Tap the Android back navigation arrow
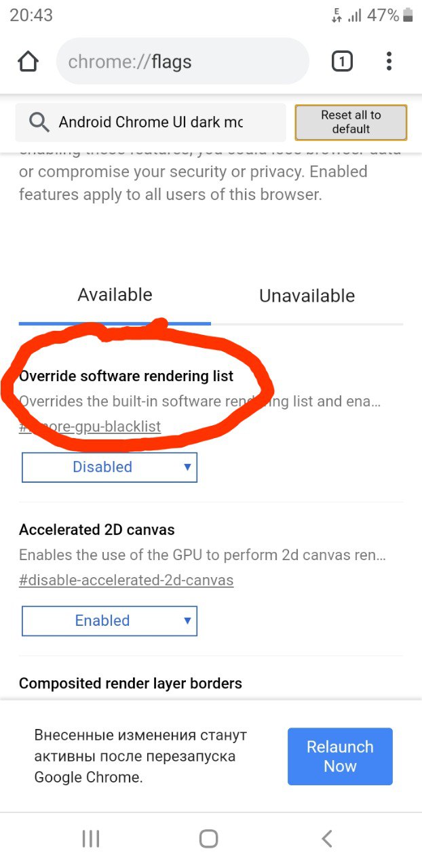Image resolution: width=422 pixels, height=868 pixels. tap(327, 839)
